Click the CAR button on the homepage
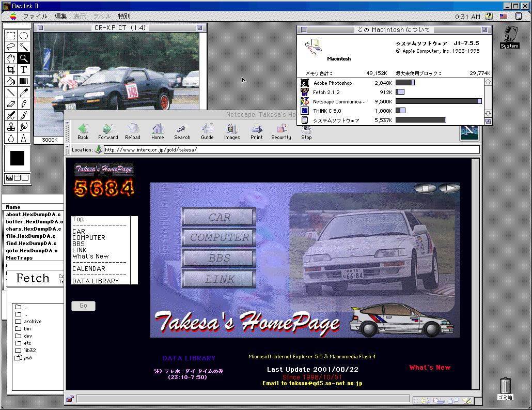This screenshot has height=410, width=532. pos(219,217)
